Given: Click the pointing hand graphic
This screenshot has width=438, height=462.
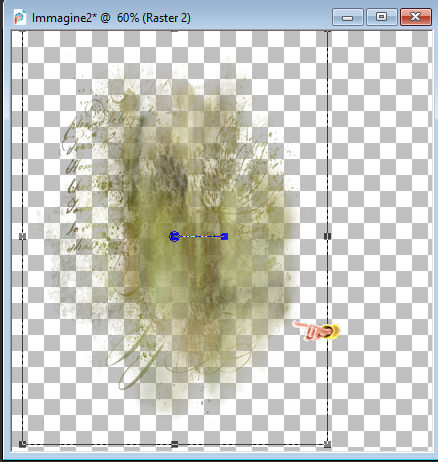Looking at the screenshot, I should [316, 330].
